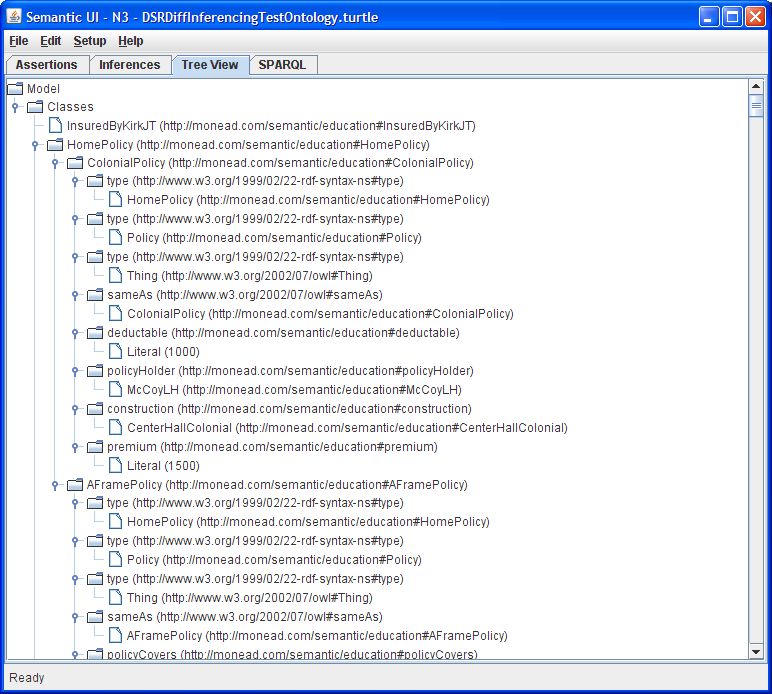Click the 'Ready' status bar text
Screen dimensions: 772x694
pos(27,678)
